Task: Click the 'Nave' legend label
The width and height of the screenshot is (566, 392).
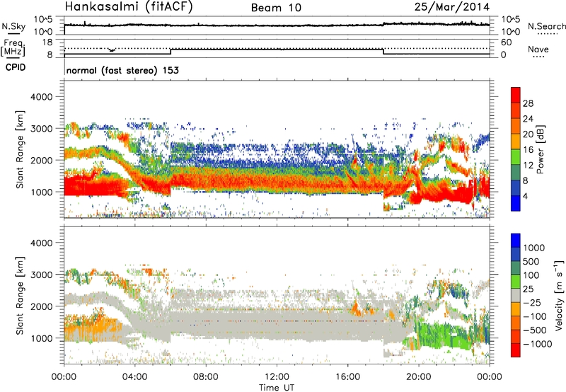Action: [x=538, y=50]
